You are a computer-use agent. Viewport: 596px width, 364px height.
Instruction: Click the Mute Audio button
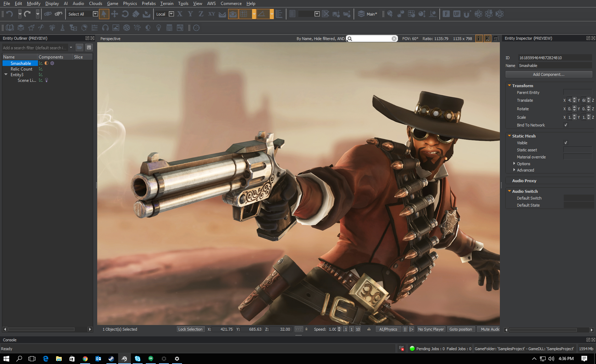[489, 329]
